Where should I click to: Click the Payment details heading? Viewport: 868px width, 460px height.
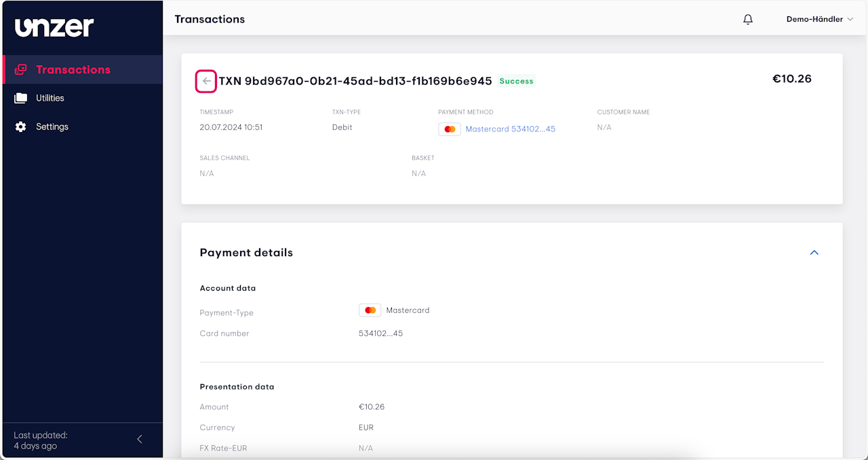pyautogui.click(x=246, y=253)
